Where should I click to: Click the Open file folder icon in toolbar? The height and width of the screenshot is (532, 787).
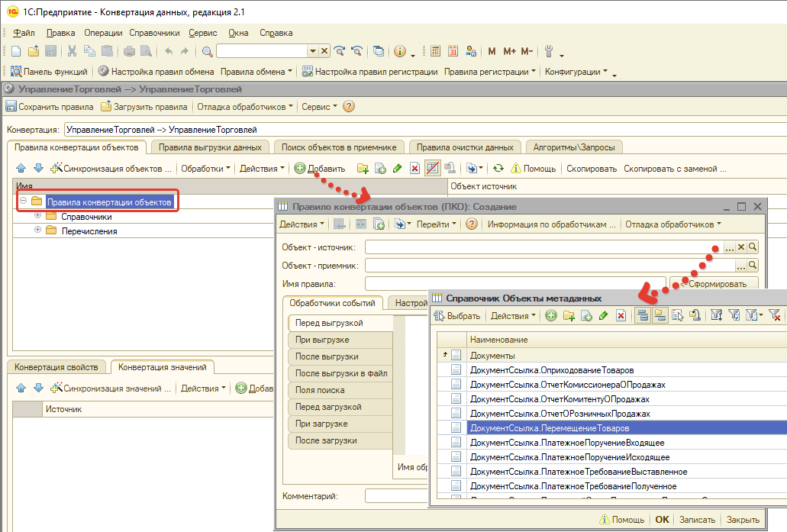pyautogui.click(x=33, y=51)
